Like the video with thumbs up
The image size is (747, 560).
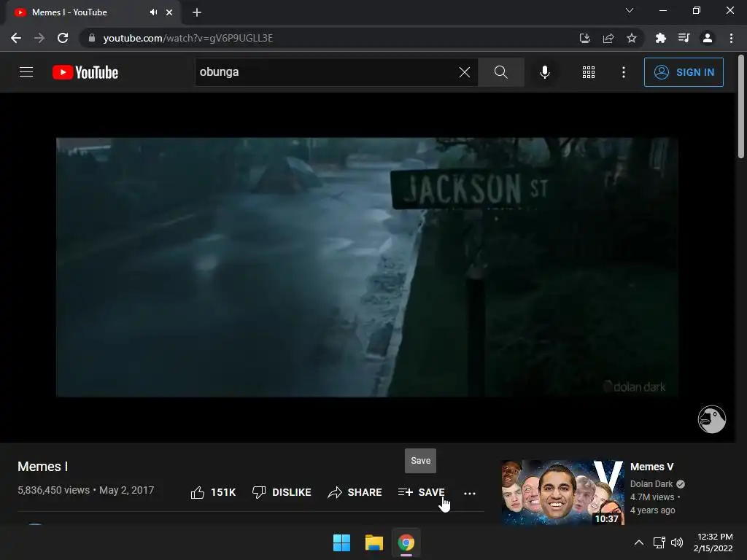(213, 492)
